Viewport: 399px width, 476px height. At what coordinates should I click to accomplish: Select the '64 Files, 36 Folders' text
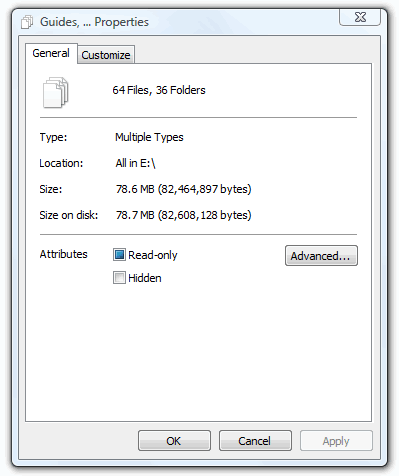pos(159,90)
